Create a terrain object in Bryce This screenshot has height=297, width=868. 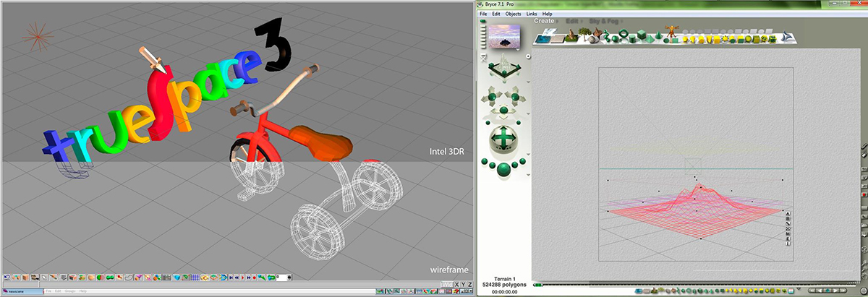(x=571, y=35)
